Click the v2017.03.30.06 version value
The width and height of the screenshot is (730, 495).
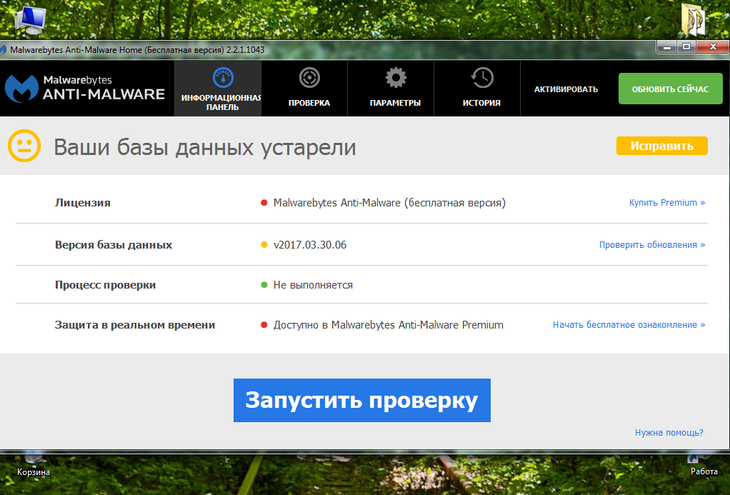point(310,245)
